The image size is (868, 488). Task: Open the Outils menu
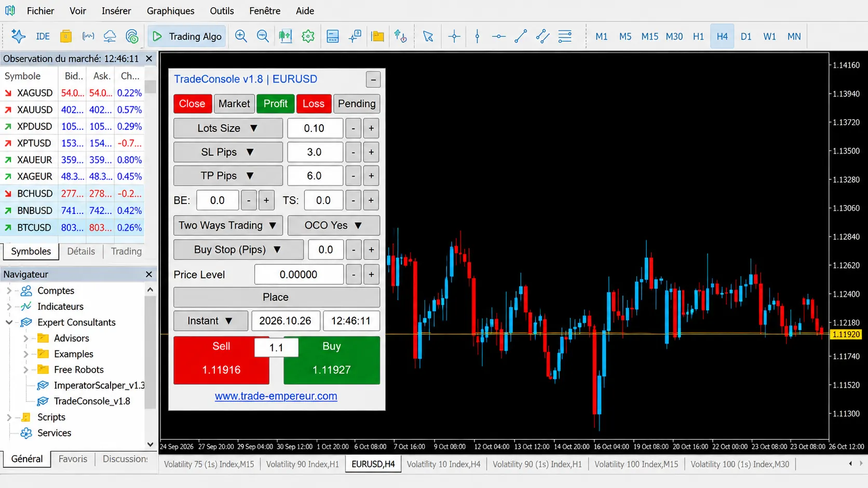[222, 11]
